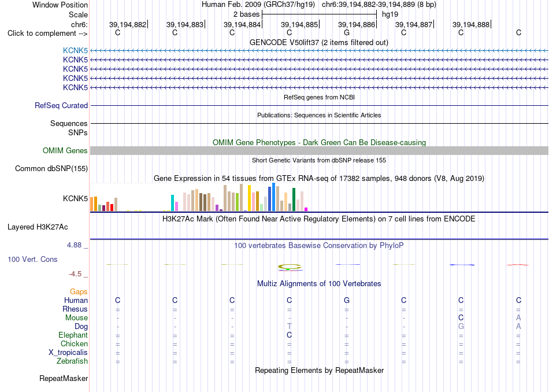Click the tall bright blue GTEx bar
The image size is (549, 392).
tap(274, 197)
